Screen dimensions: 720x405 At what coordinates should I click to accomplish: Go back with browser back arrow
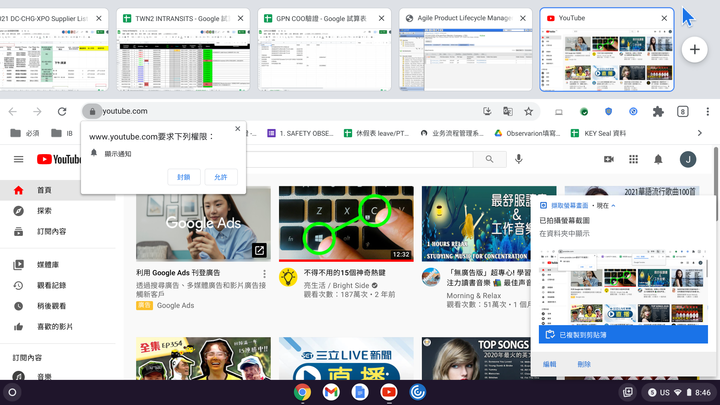click(x=13, y=111)
